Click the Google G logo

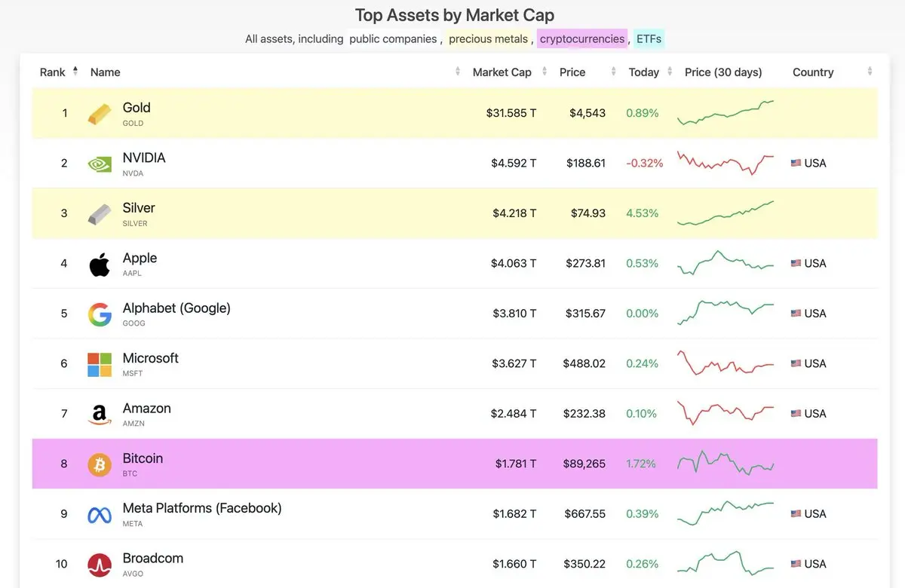pos(100,314)
